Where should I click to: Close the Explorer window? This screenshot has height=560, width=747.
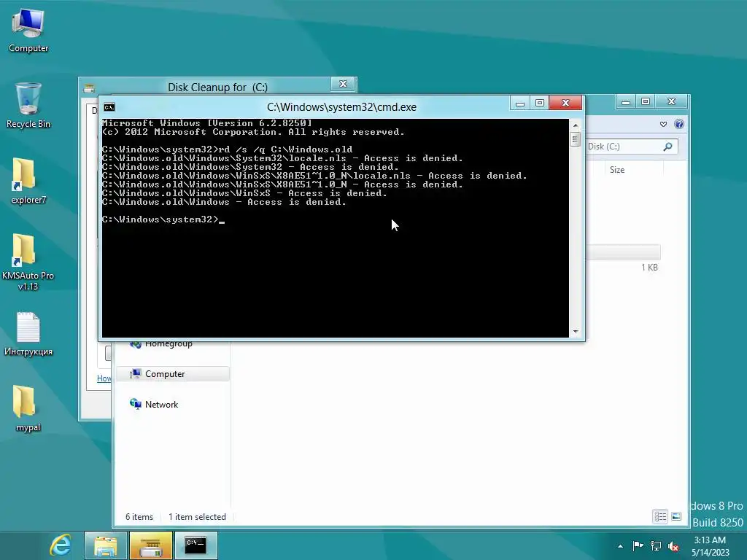coord(671,101)
